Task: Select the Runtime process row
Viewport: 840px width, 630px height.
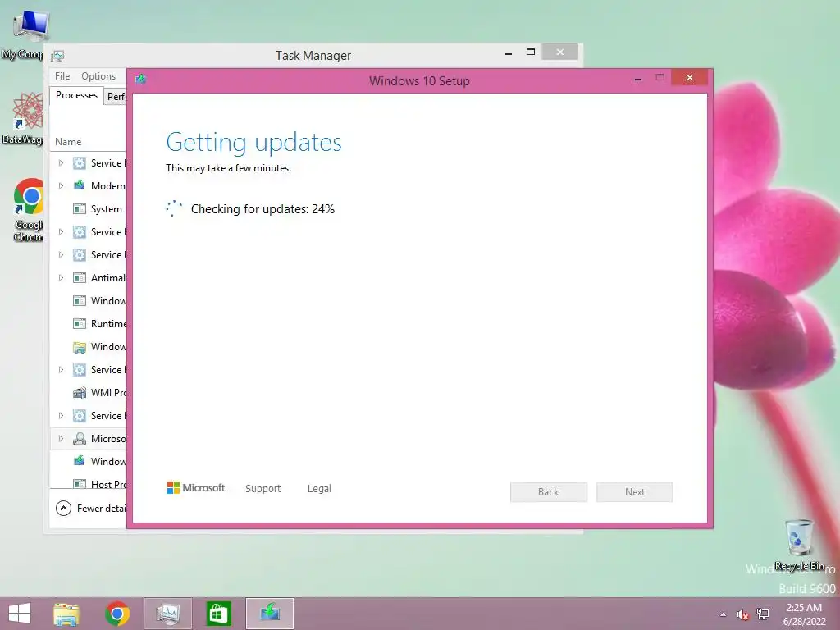Action: point(89,323)
